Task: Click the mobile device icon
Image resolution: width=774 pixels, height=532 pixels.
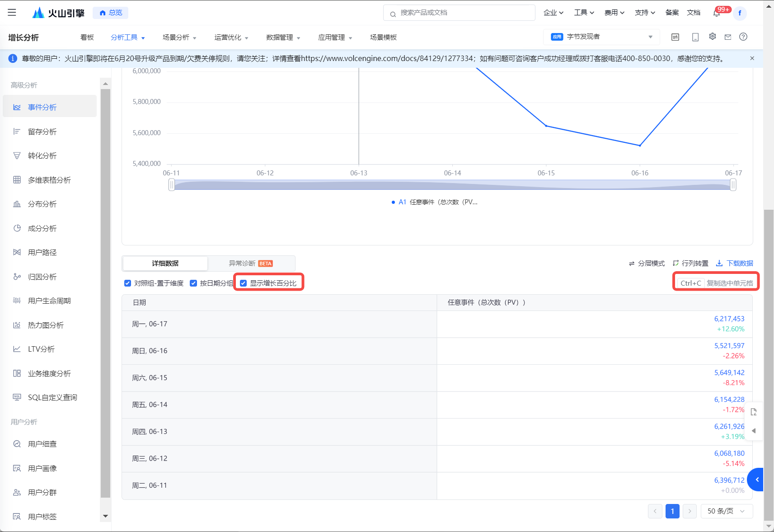Action: pos(695,37)
